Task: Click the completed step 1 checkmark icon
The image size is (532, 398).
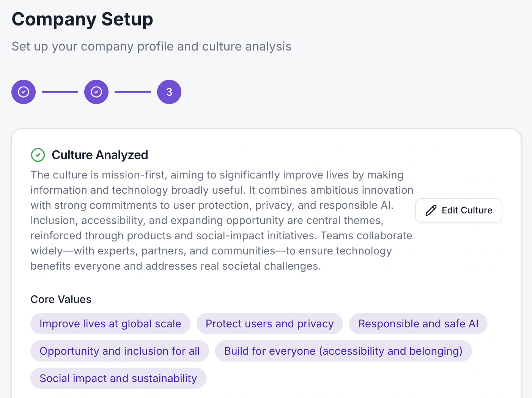Action: [x=23, y=92]
